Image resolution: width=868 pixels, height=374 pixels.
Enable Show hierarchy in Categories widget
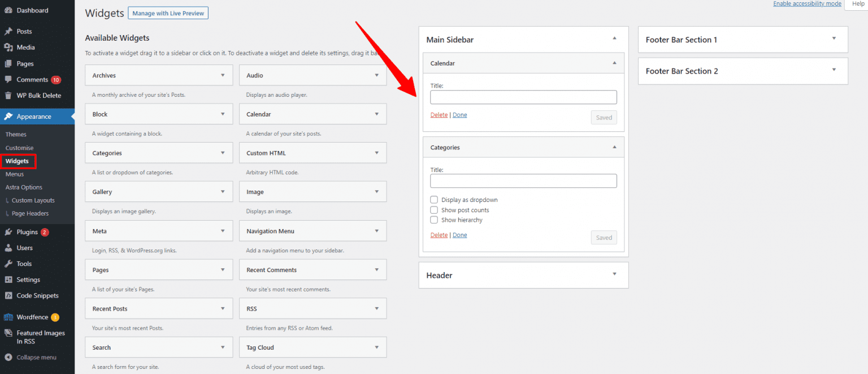[x=434, y=220]
